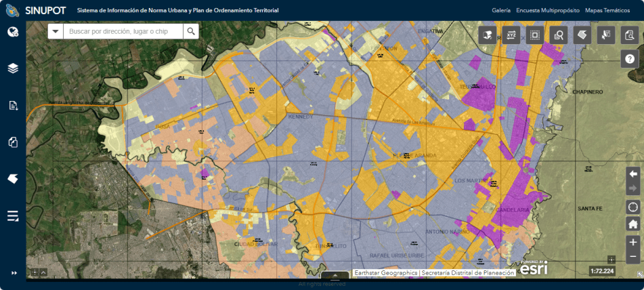644x290 pixels.
Task: Open the XYZ coordinates tool
Action: point(511,35)
